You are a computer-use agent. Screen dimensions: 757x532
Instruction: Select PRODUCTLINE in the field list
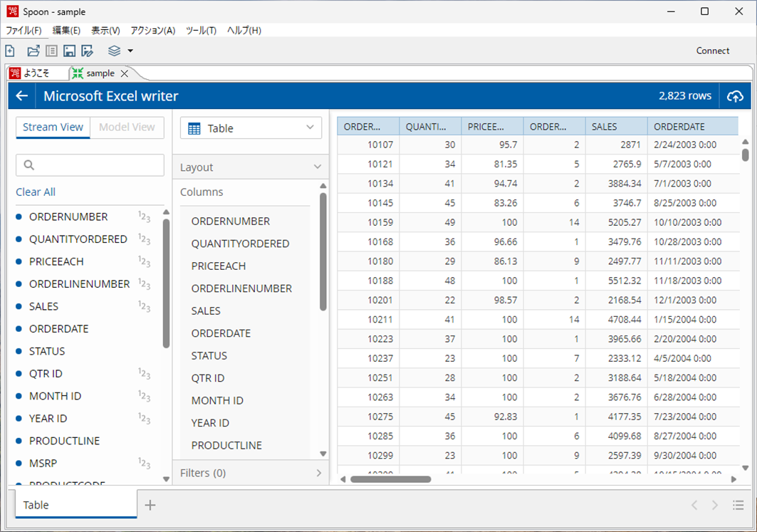[64, 442]
